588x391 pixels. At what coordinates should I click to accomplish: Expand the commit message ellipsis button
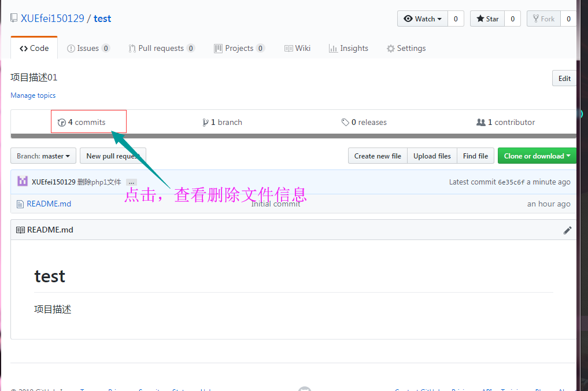pos(131,182)
